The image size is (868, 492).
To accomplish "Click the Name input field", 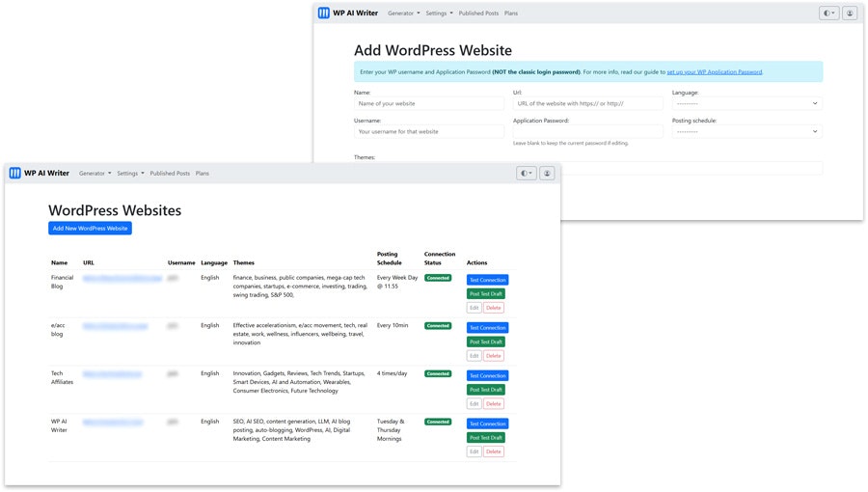I will [x=429, y=103].
